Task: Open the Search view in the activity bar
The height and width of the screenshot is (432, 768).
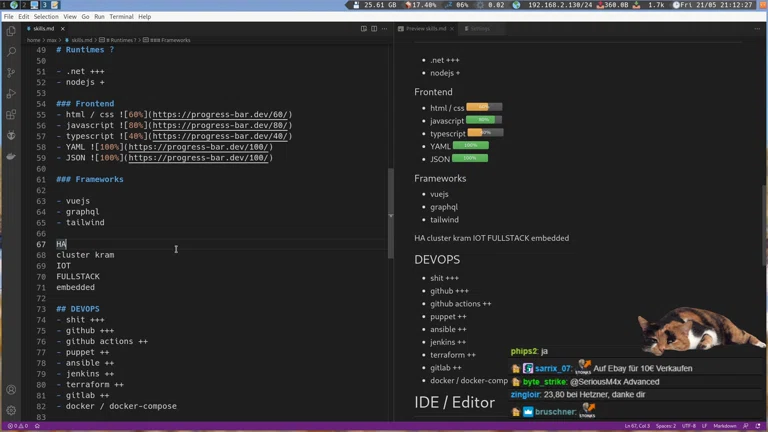Action: coord(11,51)
